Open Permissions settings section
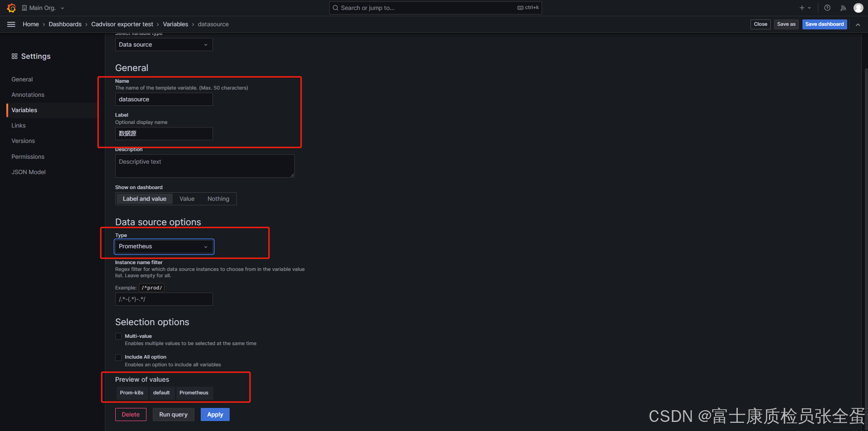Screen dimensions: 868x431 28,156
